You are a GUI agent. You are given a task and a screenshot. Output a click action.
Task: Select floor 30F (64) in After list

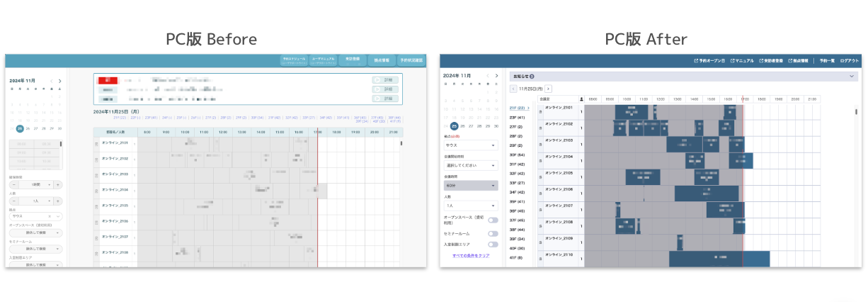pyautogui.click(x=518, y=155)
